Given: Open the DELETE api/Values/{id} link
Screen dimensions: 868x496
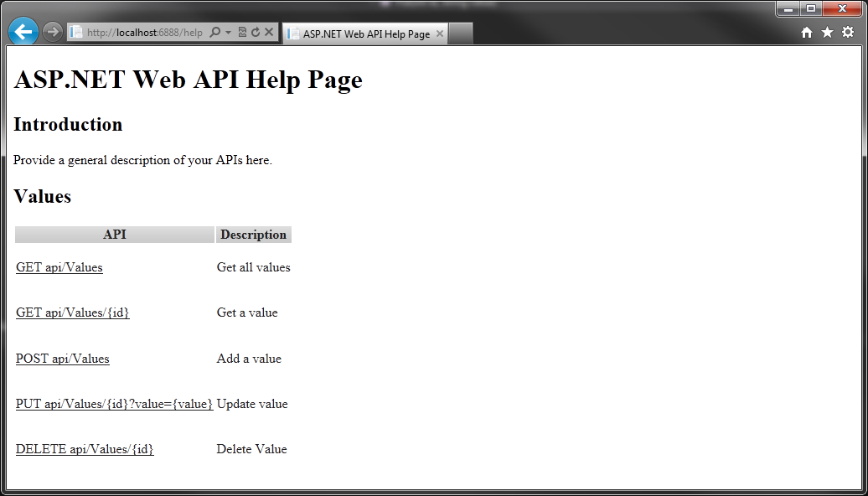Looking at the screenshot, I should [84, 450].
